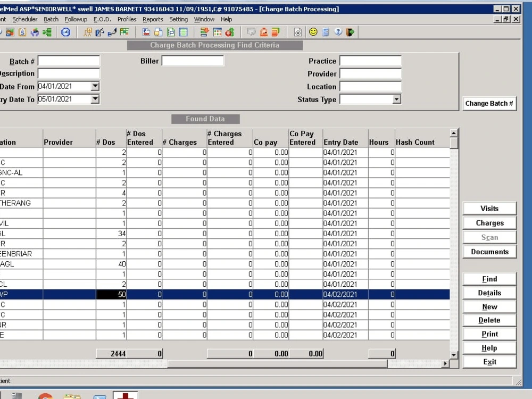Viewport: 532px width, 399px height.
Task: Click the chart with pencil toolbar icon
Action: [100, 32]
